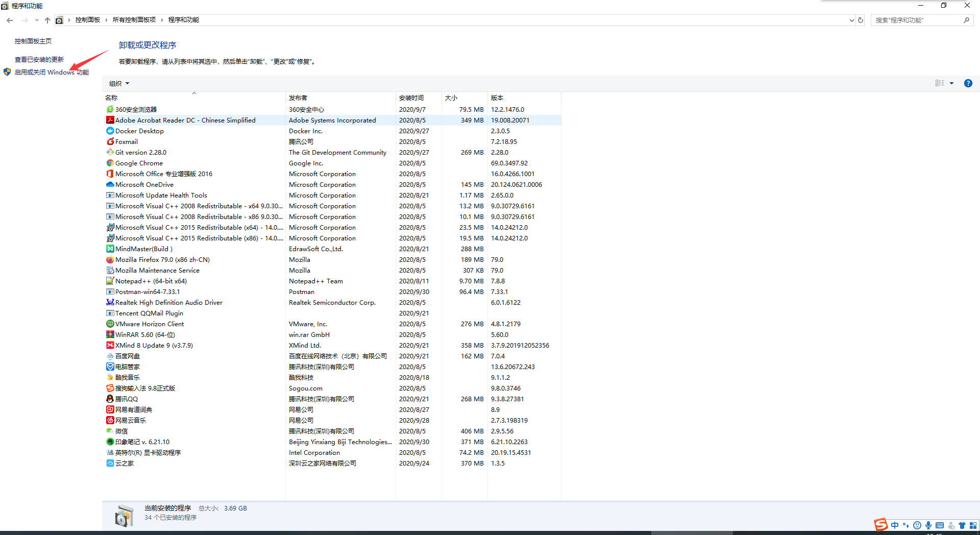The image size is (980, 535).
Task: Sort by 名称 column header
Action: (x=194, y=98)
